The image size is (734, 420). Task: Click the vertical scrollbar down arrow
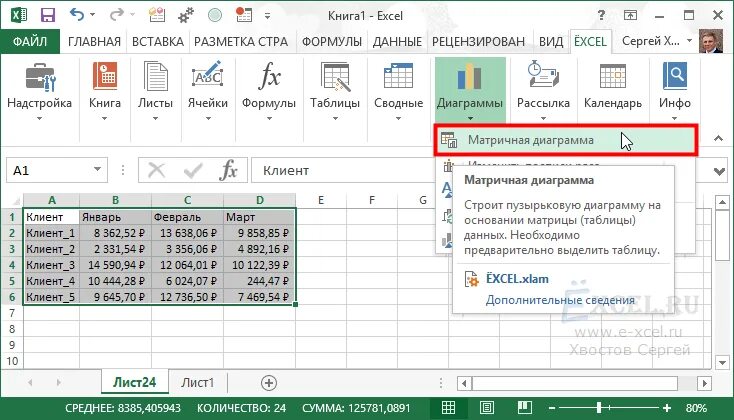(x=722, y=361)
